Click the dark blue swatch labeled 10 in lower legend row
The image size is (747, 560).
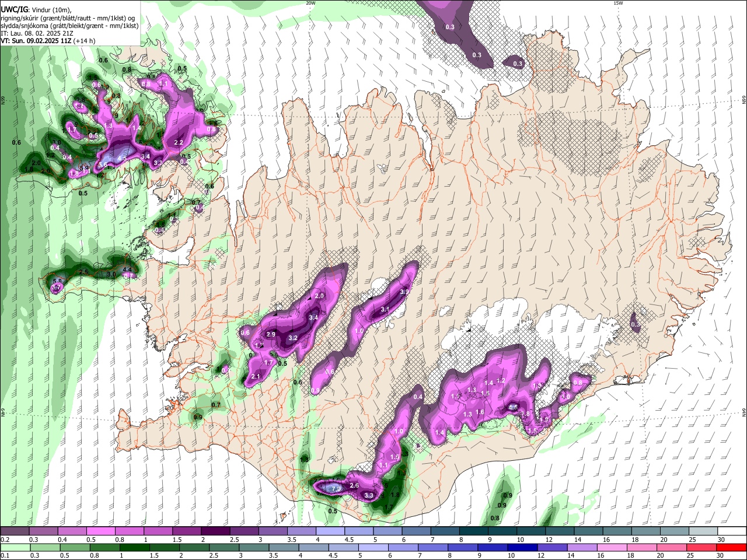pos(522,547)
